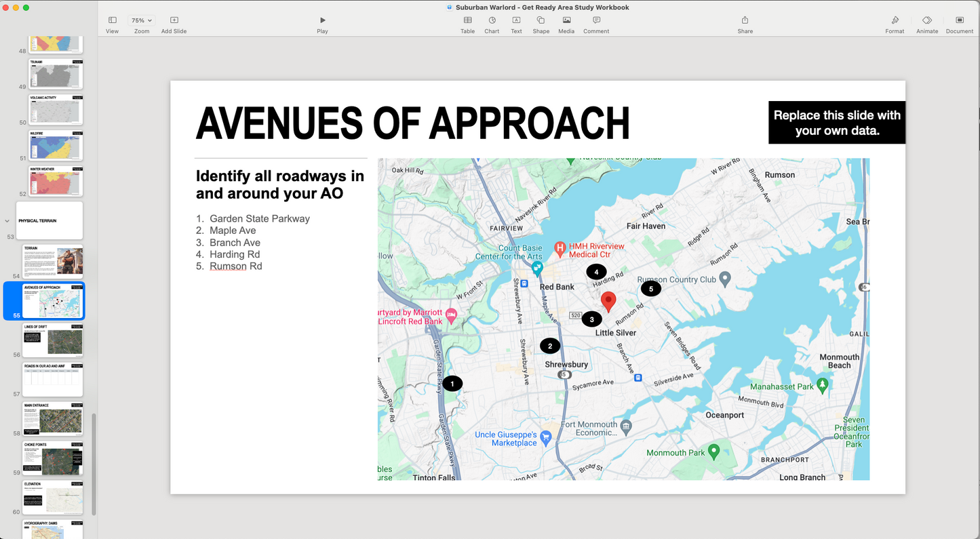Select the Elevation slide thumbnail

(x=53, y=498)
